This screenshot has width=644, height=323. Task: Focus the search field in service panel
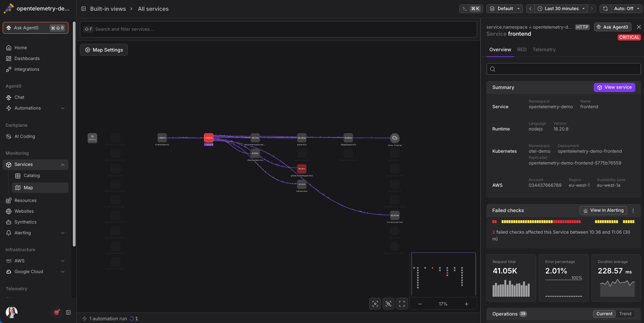click(563, 69)
